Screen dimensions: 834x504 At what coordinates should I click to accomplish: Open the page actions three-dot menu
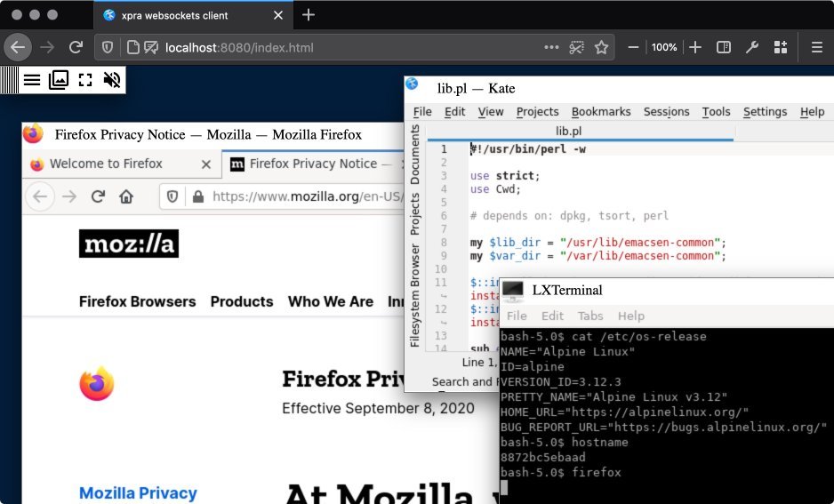pos(551,47)
